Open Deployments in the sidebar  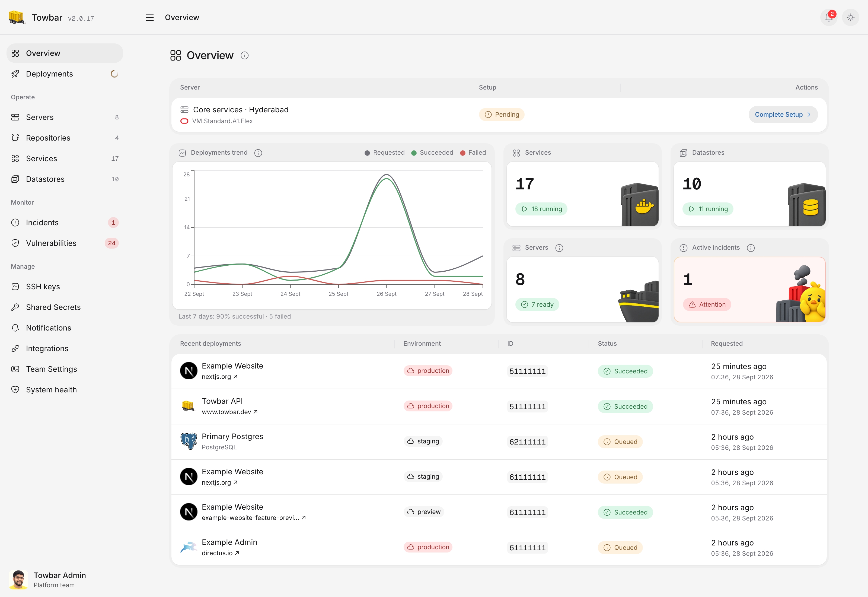pos(65,74)
